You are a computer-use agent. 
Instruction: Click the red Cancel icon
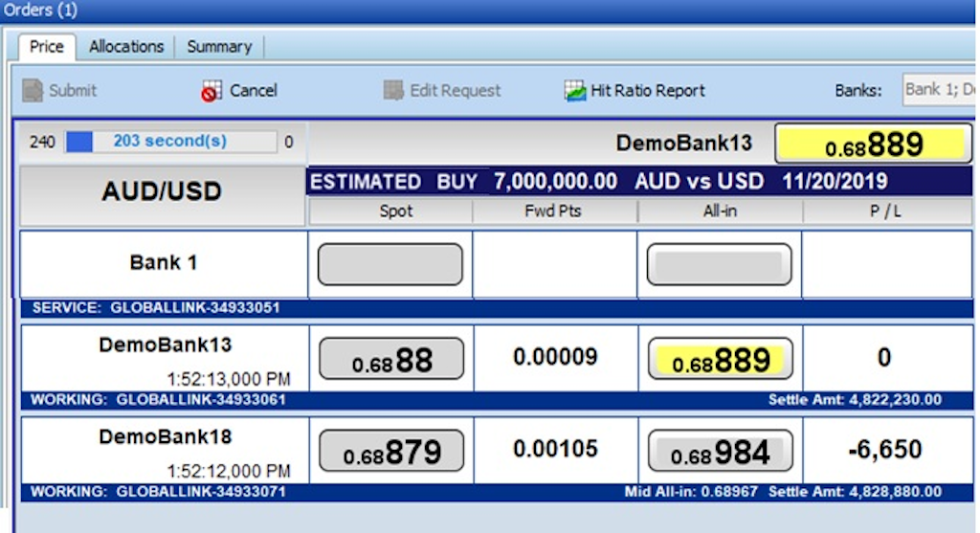211,91
